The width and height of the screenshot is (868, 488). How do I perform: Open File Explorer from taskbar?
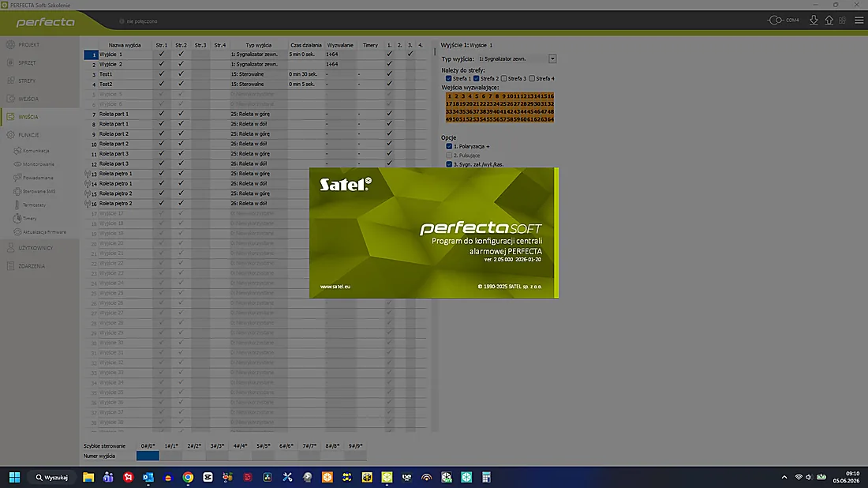tap(88, 477)
